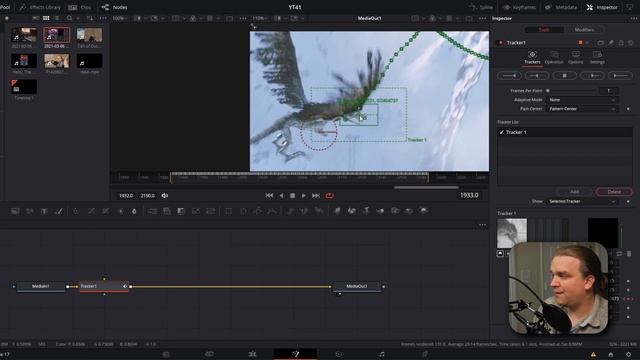The width and height of the screenshot is (640, 360).
Task: Switch media pool to thumbnail grid view
Action: point(46,18)
